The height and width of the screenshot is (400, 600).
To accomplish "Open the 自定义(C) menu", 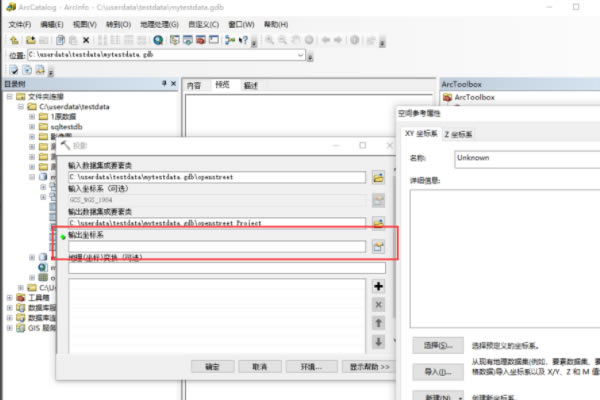I will pos(204,24).
